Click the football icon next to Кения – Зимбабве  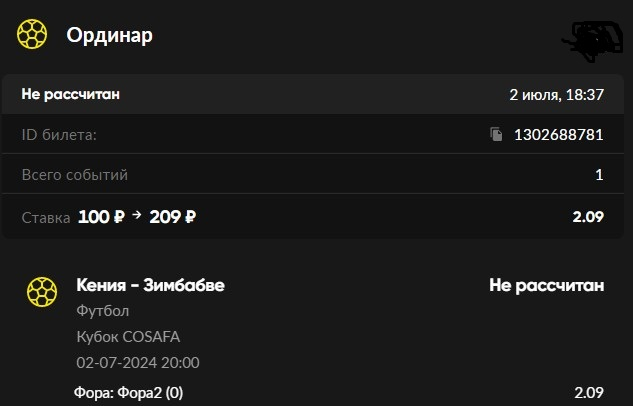[x=42, y=292]
